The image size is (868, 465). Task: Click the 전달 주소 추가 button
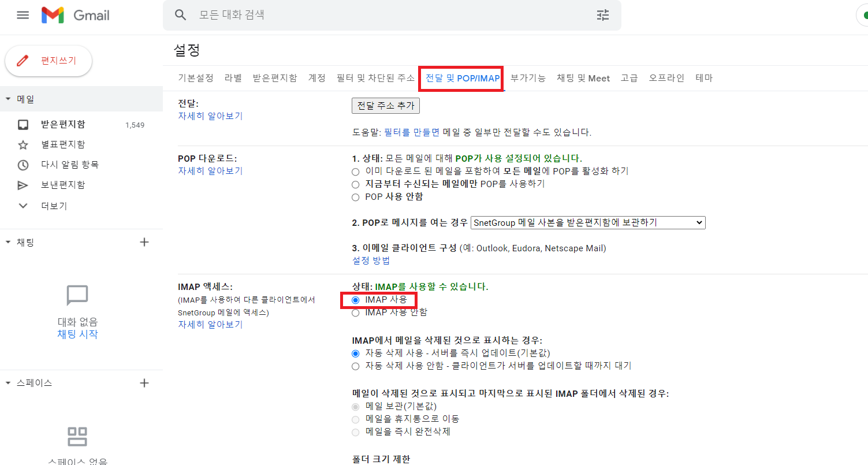386,106
